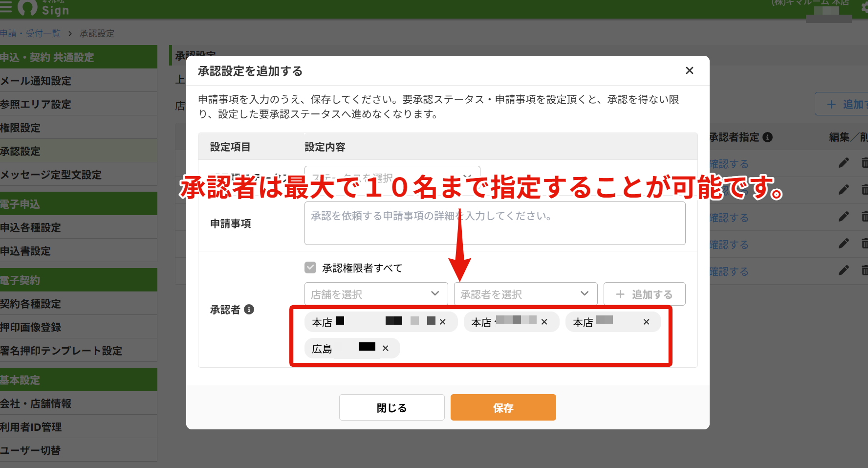Click 基本設定 section header

pos(78,380)
